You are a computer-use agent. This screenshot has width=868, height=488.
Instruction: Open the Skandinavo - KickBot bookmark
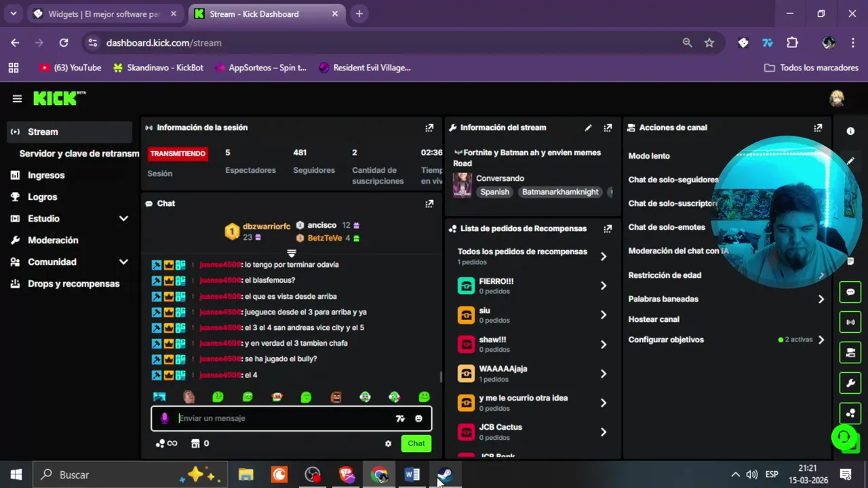[158, 68]
